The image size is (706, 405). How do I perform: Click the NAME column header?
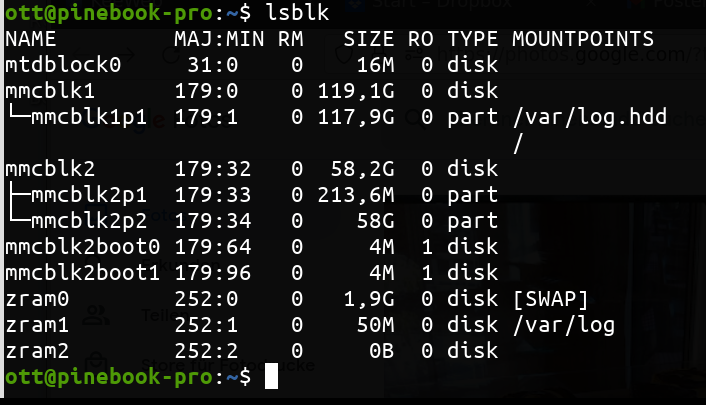(x=31, y=39)
